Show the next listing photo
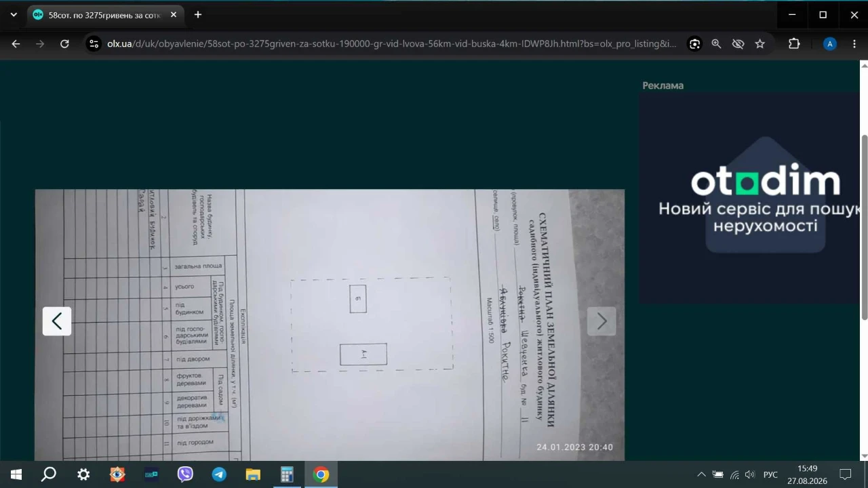868x488 pixels. pyautogui.click(x=601, y=321)
